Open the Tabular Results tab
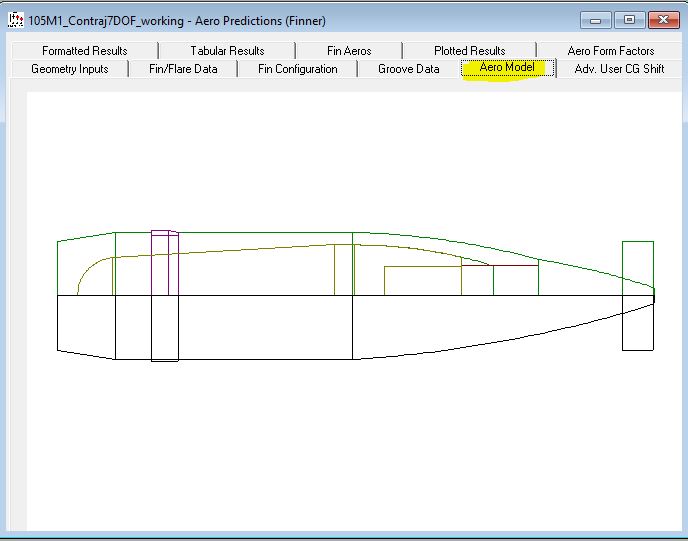Image resolution: width=688 pixels, height=541 pixels. [x=227, y=51]
